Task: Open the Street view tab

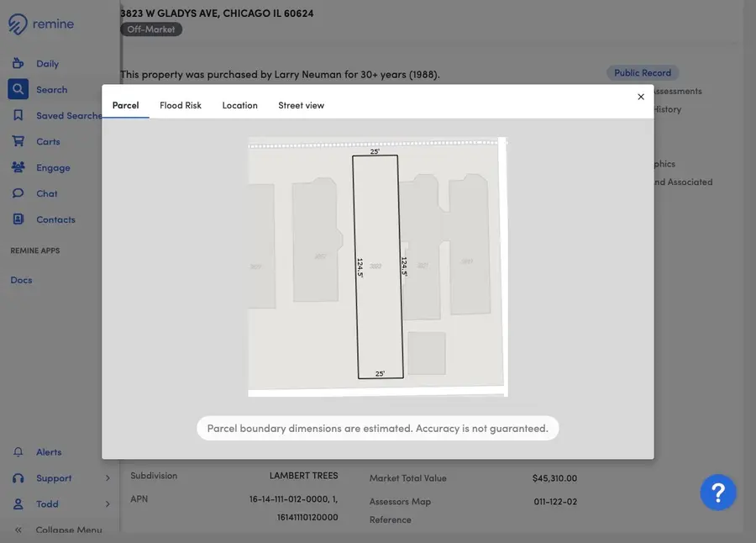Action: 301,104
